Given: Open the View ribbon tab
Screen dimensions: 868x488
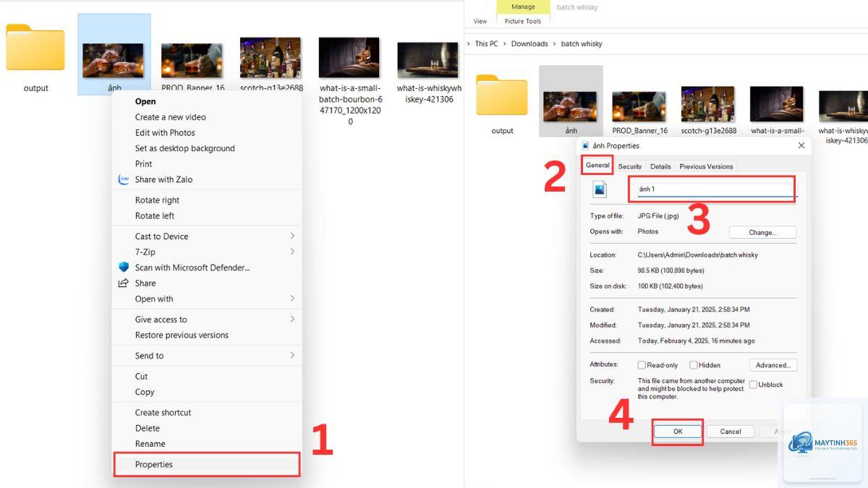Looking at the screenshot, I should (x=480, y=21).
